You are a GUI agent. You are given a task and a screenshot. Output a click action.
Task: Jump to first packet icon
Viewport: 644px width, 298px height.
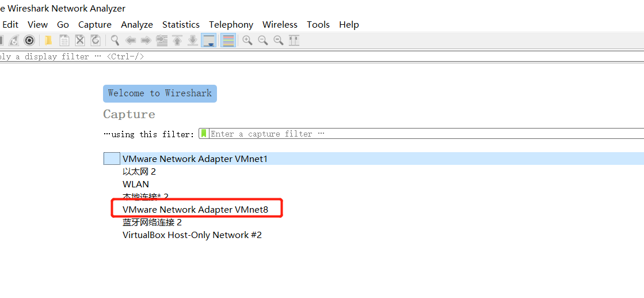pos(177,40)
